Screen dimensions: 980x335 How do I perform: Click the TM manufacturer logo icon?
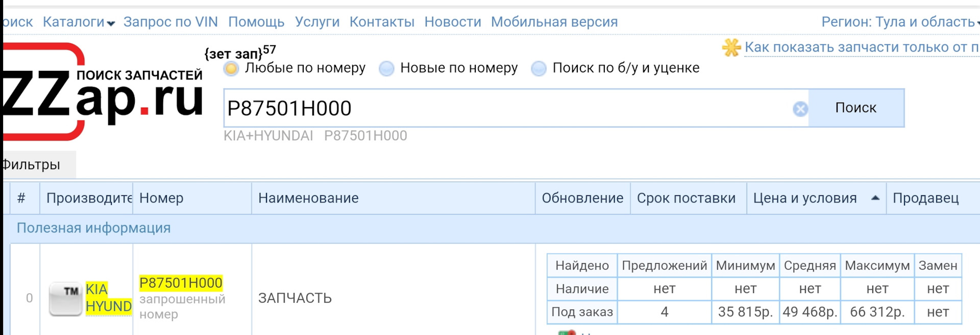(65, 299)
